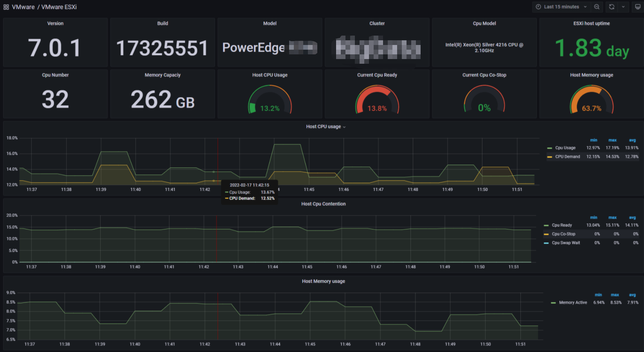644x352 pixels.
Task: Open the Build panel title menu
Action: tap(162, 23)
